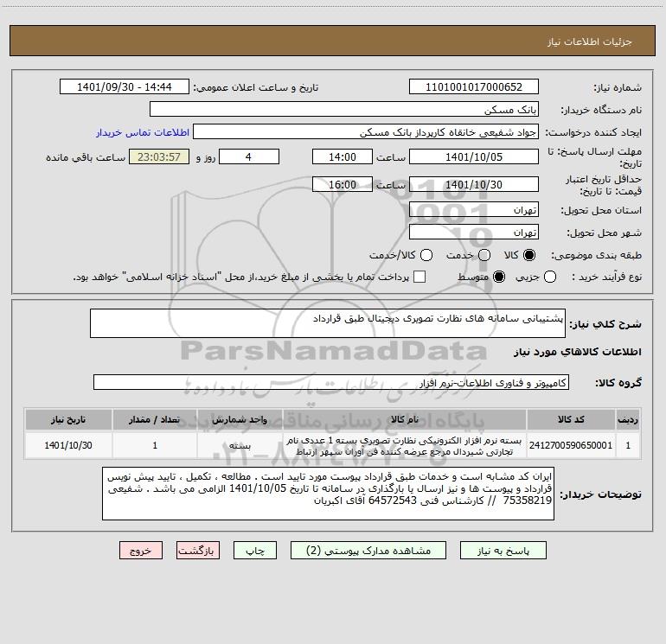Open مشاهده مدارک پیوستی (2) button
Image resolution: width=666 pixels, height=644 pixels.
click(368, 551)
